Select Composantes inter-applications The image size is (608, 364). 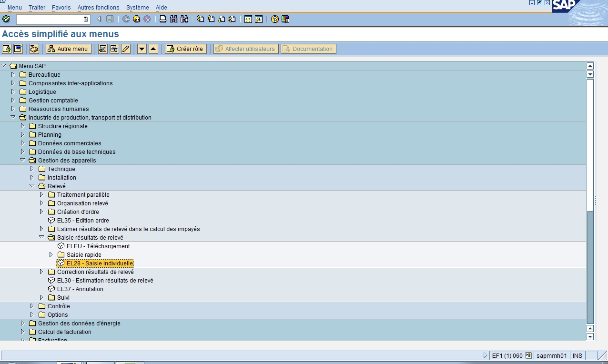tap(71, 83)
